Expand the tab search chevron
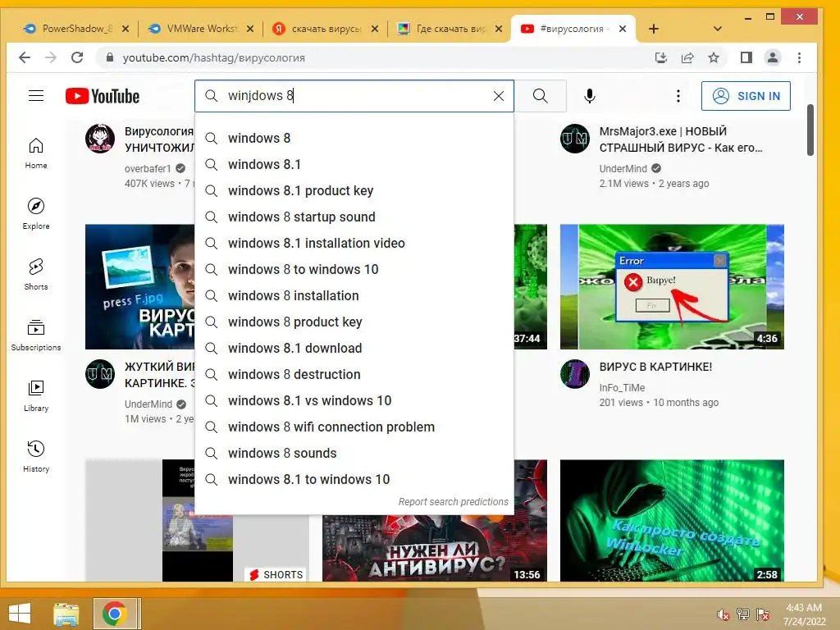 coord(718,29)
